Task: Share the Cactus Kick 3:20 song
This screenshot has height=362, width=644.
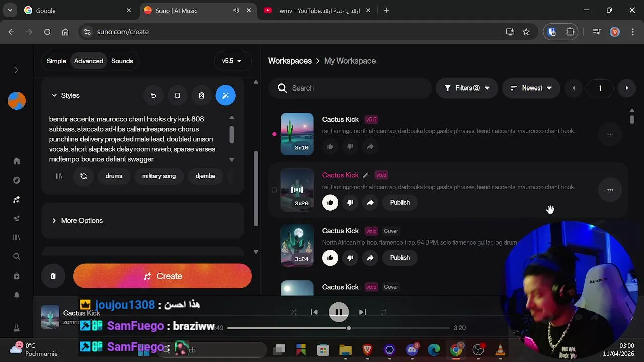Action: [370, 203]
